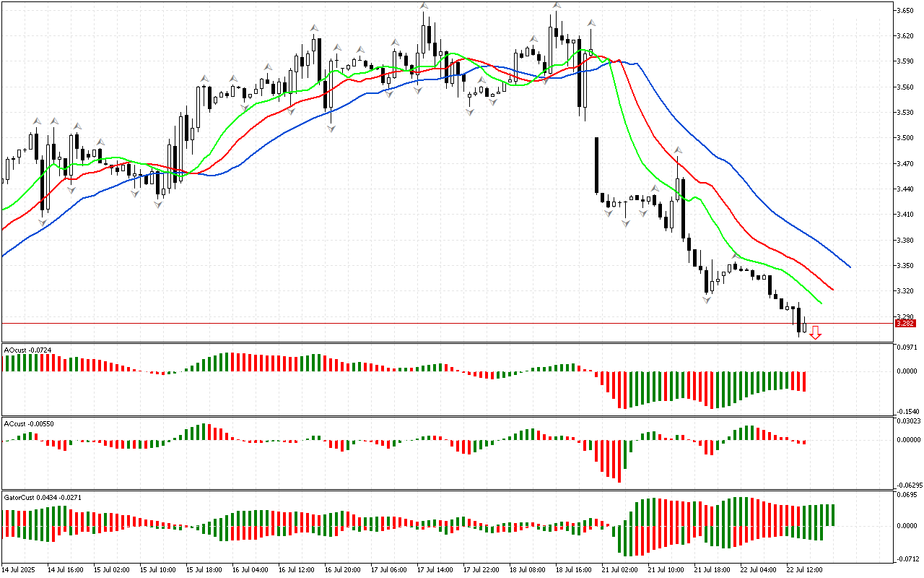
Task: Click the green Alligator lips line's right end
Action: coord(821,303)
